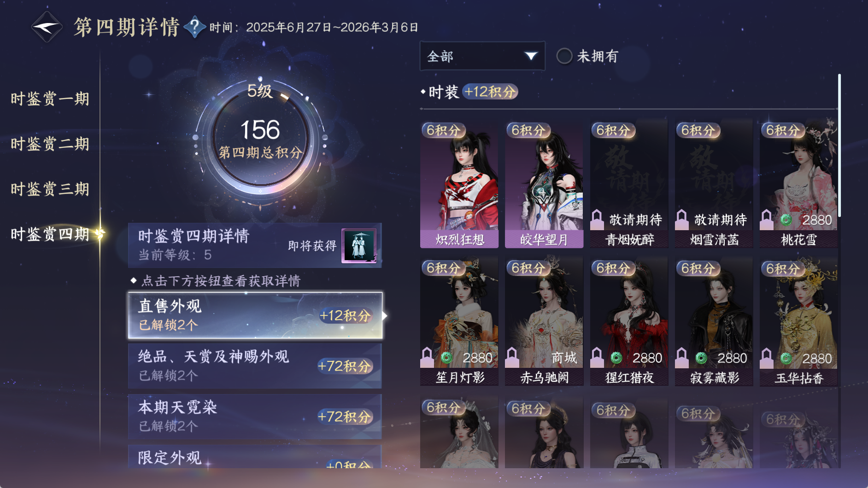Screen dimensions: 868x488
Task: Click the outfit list scrollbar
Action: click(839, 145)
